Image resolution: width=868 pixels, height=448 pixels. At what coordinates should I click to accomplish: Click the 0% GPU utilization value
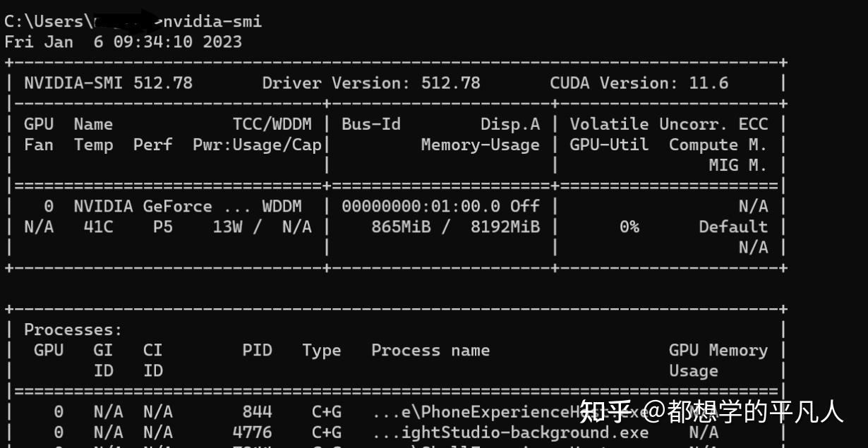[x=629, y=227]
